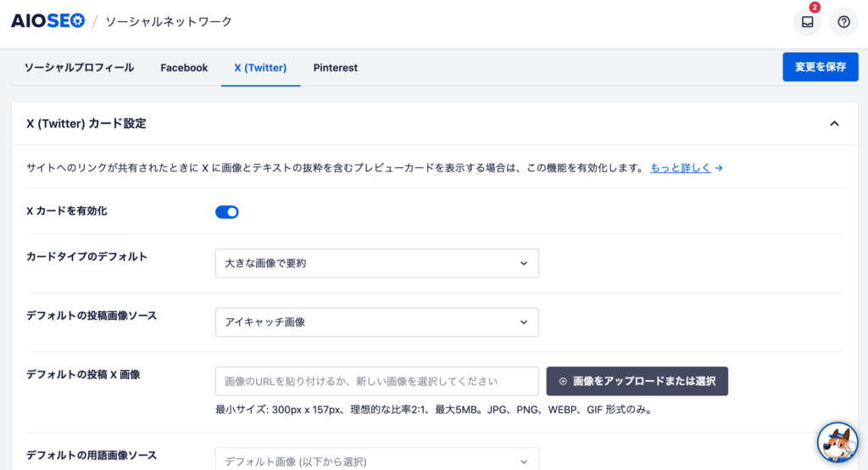Switch to the Facebook tab

pyautogui.click(x=184, y=68)
